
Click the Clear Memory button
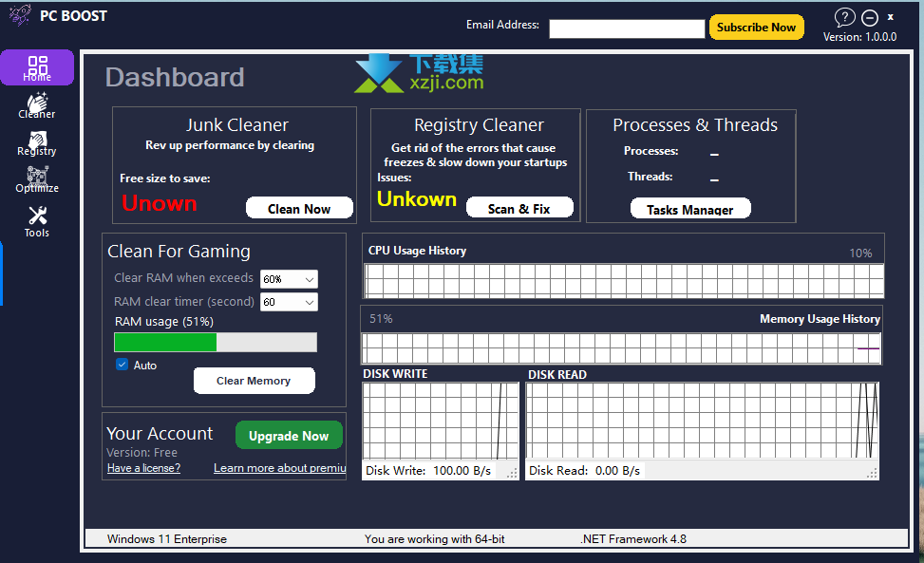[x=254, y=381]
